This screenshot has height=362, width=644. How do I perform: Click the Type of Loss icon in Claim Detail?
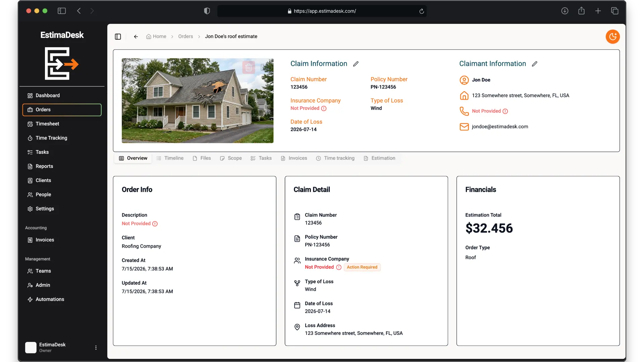click(x=297, y=283)
